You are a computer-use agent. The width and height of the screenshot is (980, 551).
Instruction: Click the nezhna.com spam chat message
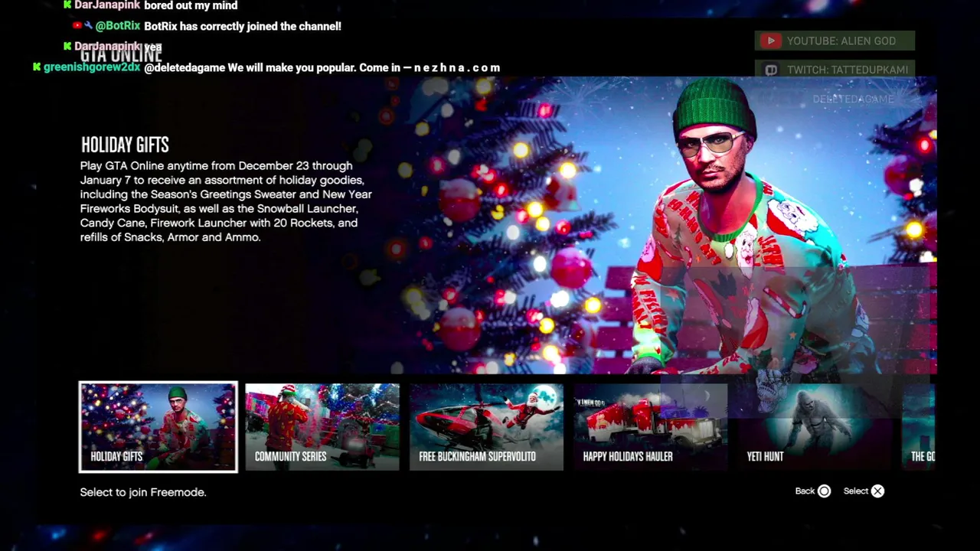[322, 67]
